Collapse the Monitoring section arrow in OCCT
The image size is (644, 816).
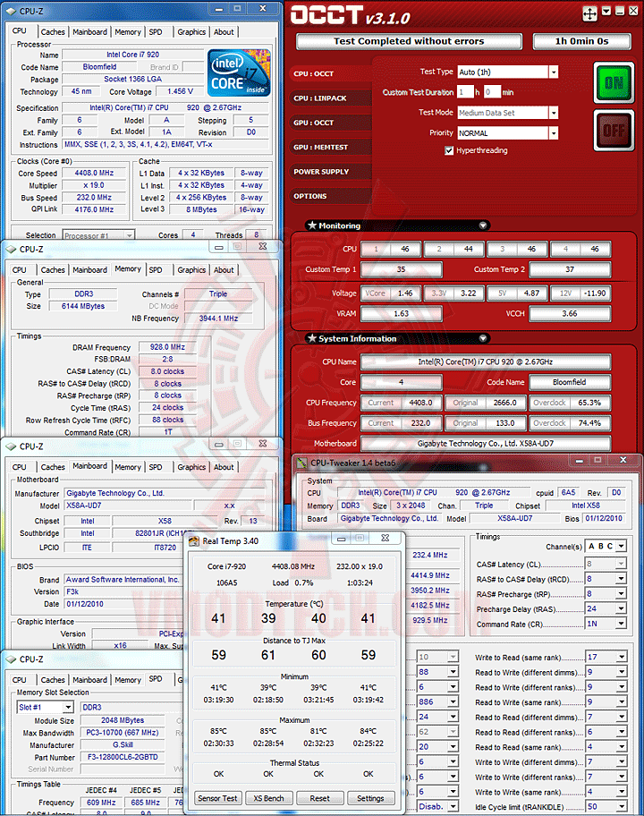click(483, 225)
